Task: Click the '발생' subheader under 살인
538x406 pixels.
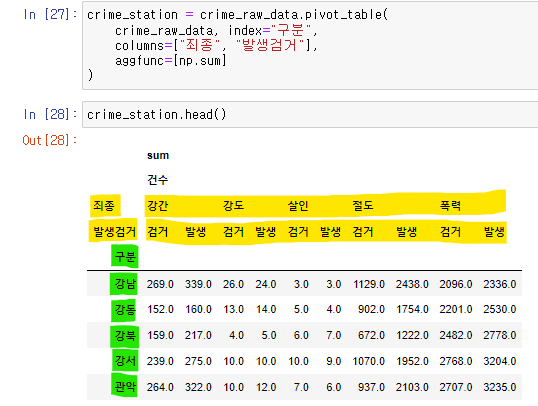Action: point(330,232)
